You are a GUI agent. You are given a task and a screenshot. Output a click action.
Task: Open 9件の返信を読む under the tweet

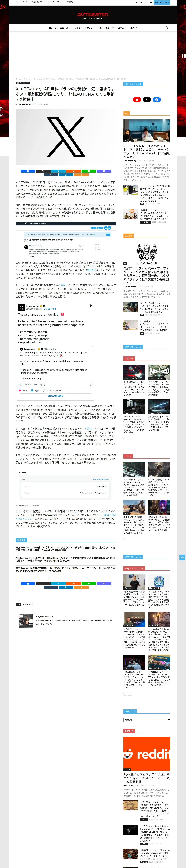[x=55, y=396]
